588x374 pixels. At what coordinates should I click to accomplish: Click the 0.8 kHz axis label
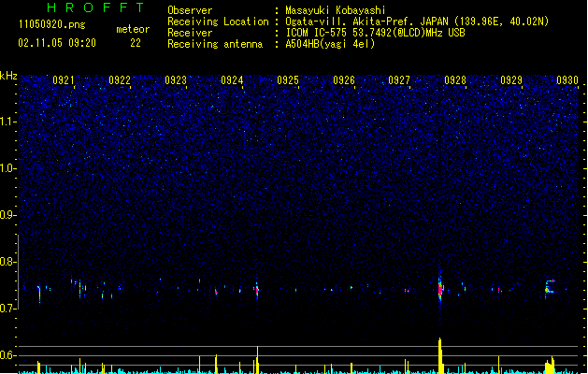(8, 262)
